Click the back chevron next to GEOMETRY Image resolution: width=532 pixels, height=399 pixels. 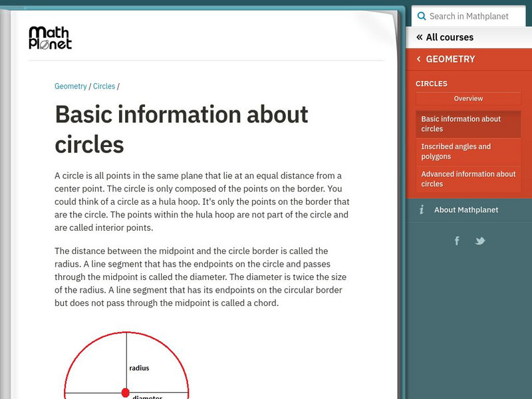(418, 59)
